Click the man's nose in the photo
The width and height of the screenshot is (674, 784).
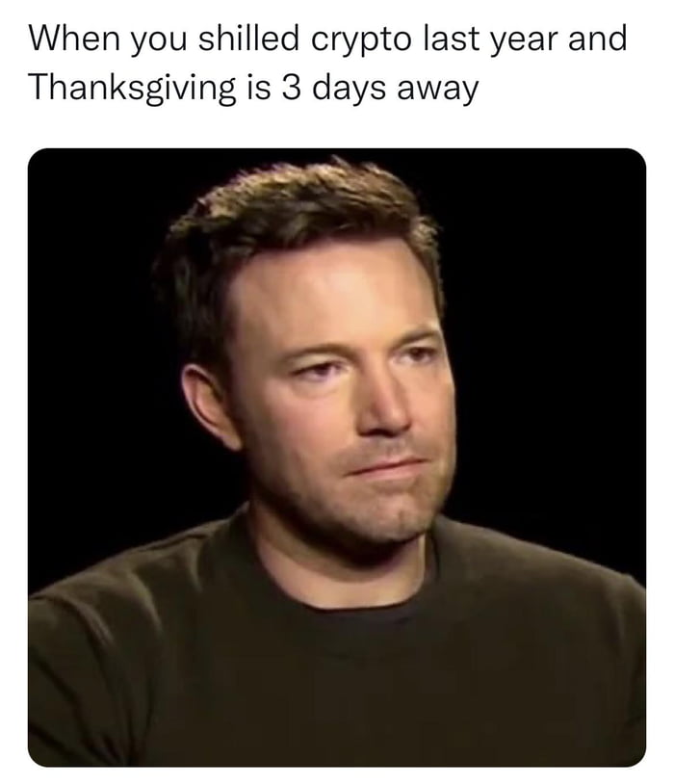[381, 403]
